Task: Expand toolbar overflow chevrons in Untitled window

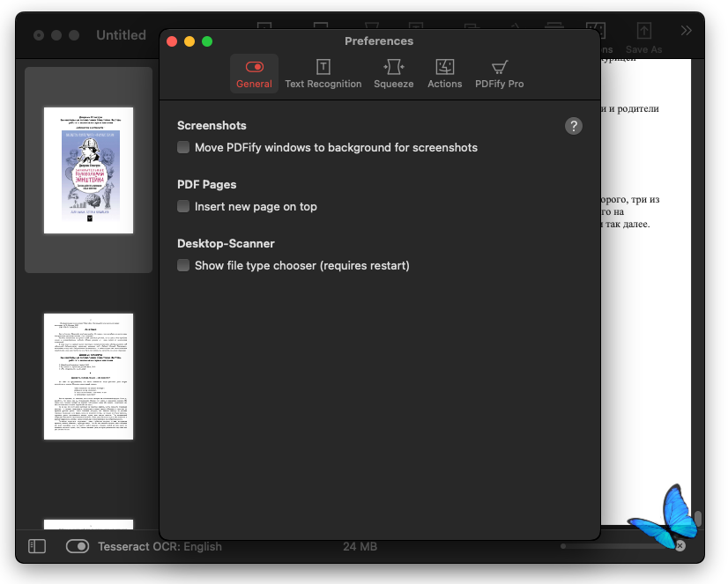Action: pyautogui.click(x=687, y=31)
